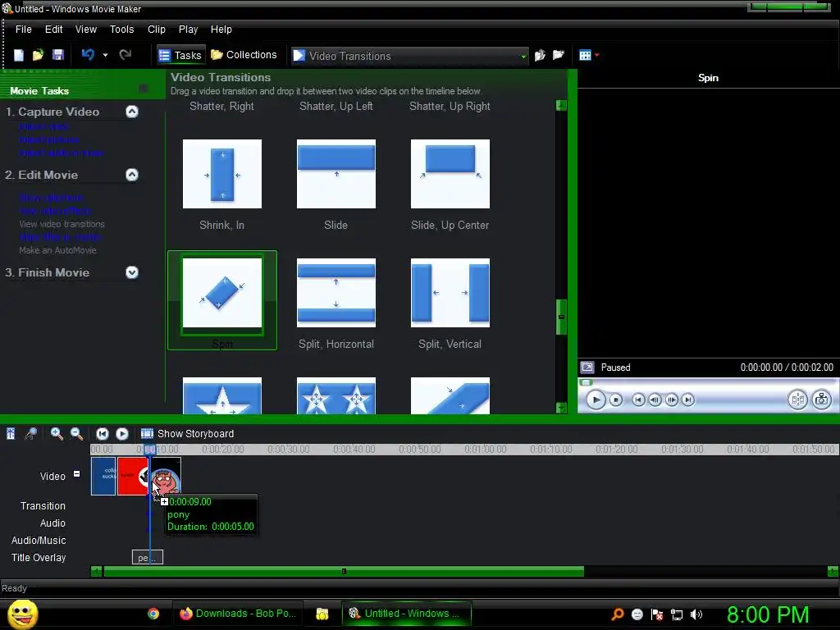Click the transitions list scroll-down arrow

point(561,408)
